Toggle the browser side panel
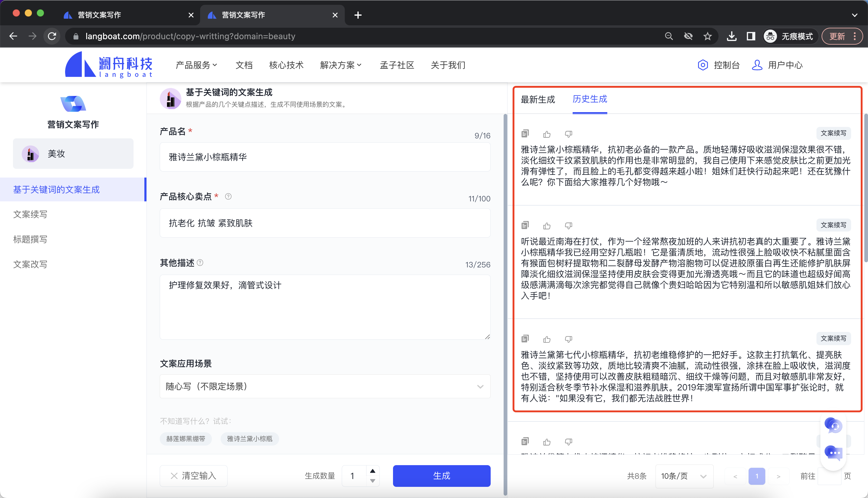 [x=751, y=36]
